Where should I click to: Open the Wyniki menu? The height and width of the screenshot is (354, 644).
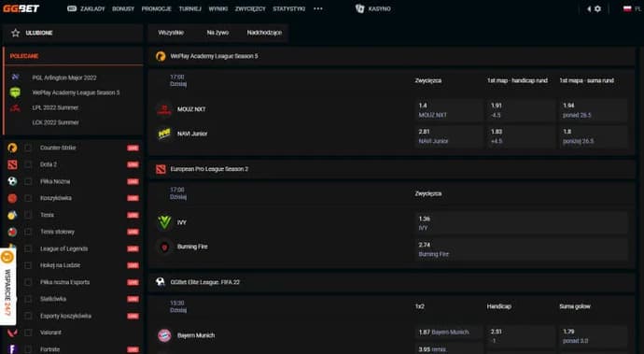[x=218, y=8]
